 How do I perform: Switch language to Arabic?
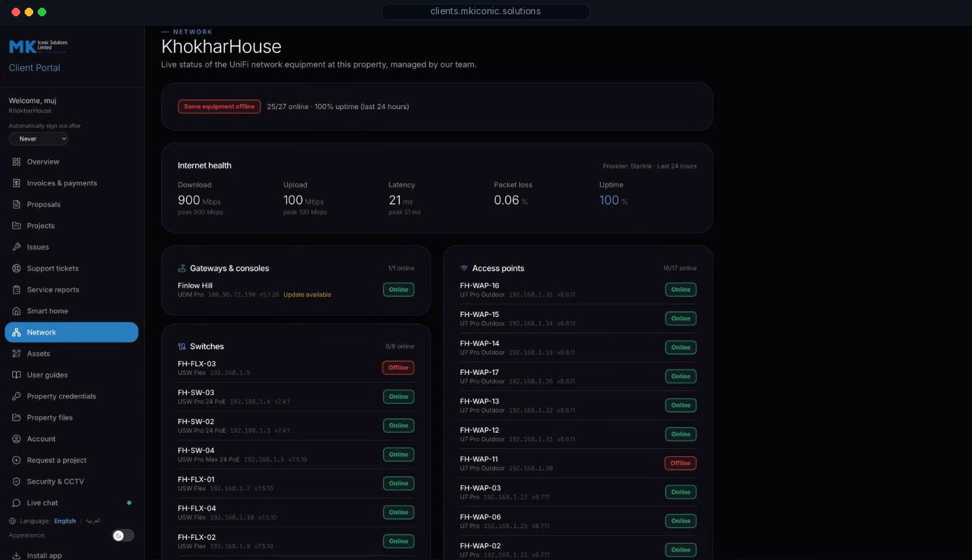tap(93, 521)
